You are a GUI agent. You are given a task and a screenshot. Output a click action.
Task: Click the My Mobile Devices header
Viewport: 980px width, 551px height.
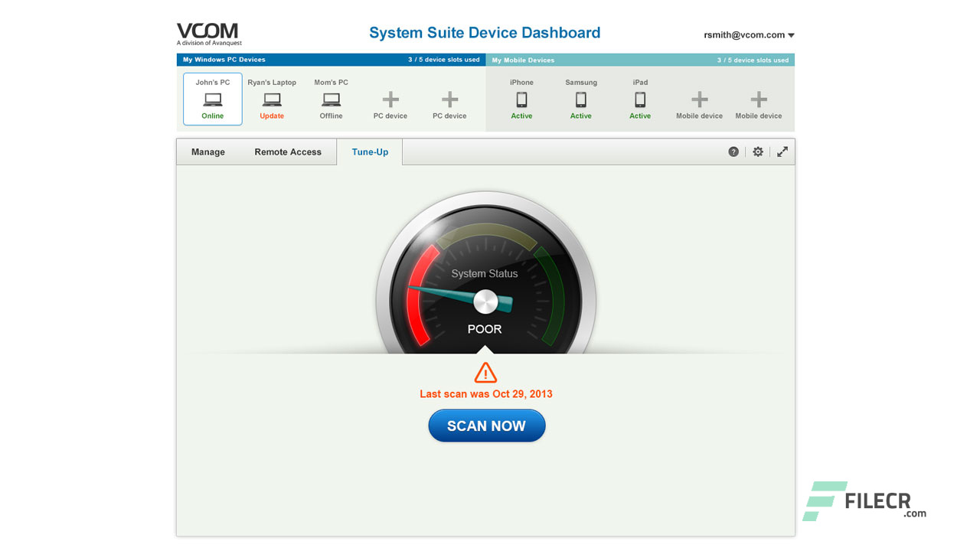tap(523, 60)
